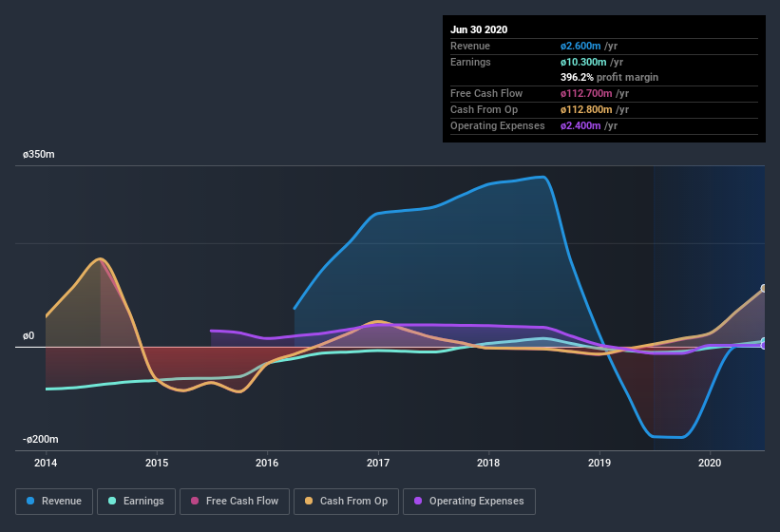Click the ø2.600m revenue value in tooltip
Image resolution: width=780 pixels, height=532 pixels.
point(580,47)
